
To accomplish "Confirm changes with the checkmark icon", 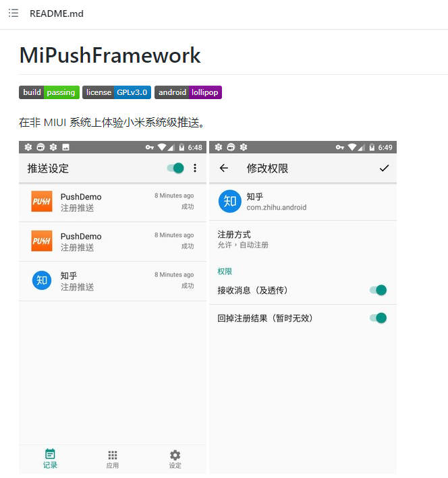I will pyautogui.click(x=384, y=168).
